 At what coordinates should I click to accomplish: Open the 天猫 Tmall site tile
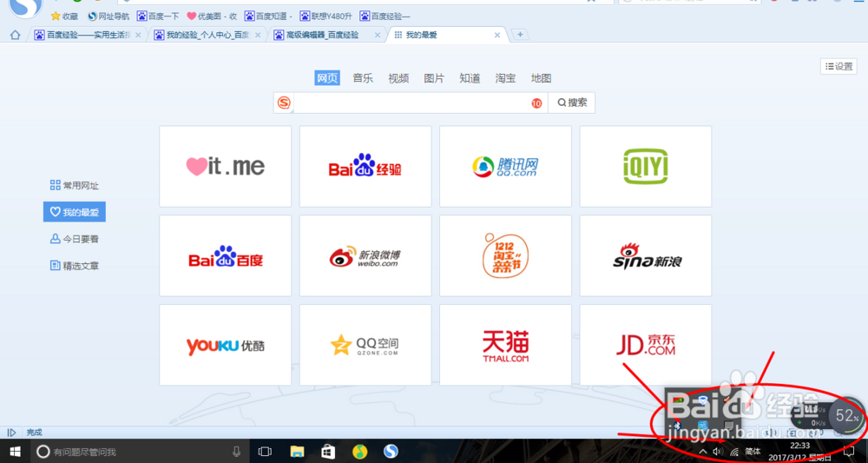coord(505,345)
